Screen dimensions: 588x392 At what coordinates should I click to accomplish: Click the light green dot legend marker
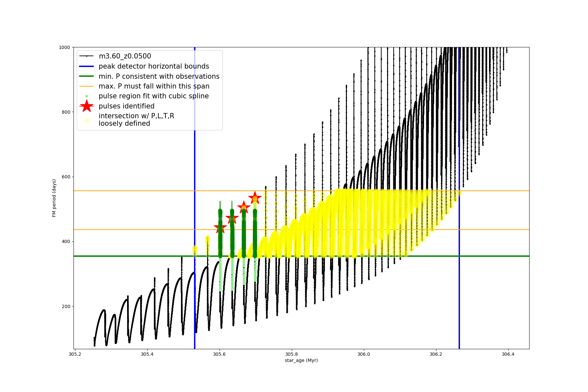87,96
